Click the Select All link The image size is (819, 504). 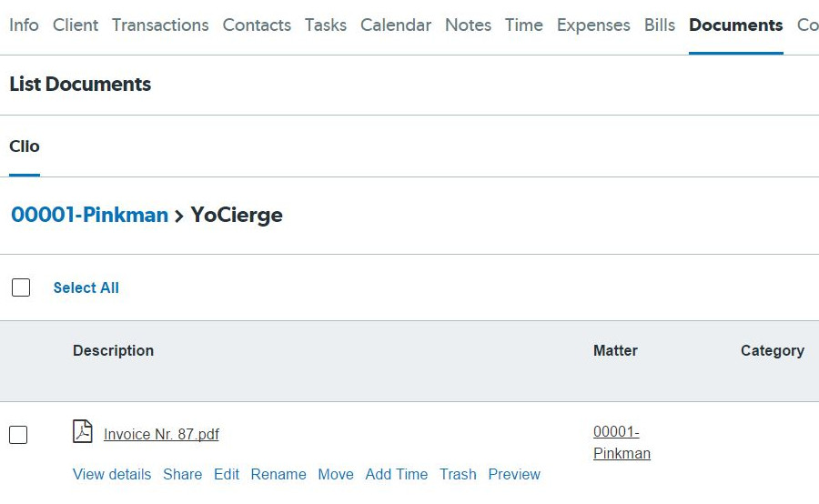pos(86,287)
